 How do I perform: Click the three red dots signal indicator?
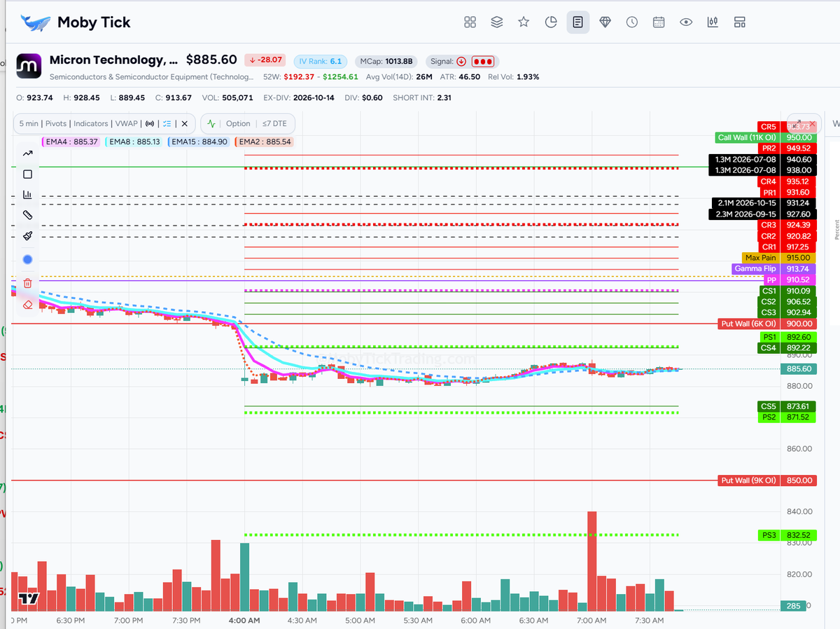pos(483,61)
